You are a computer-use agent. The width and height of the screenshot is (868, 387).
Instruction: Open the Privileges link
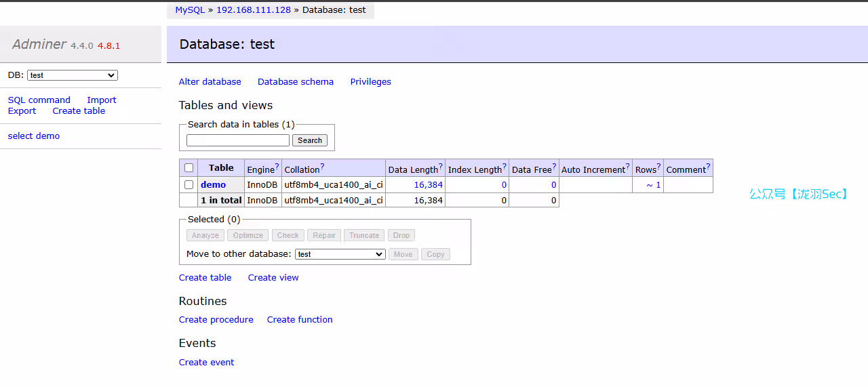pos(370,81)
